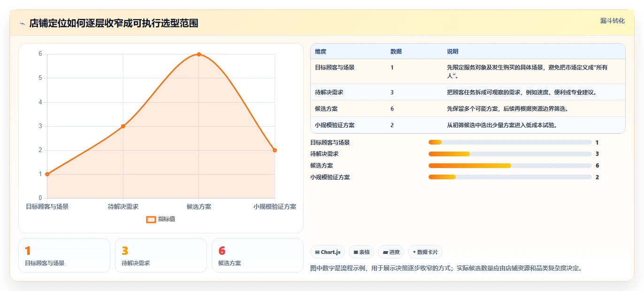Click the progress bar for 目标顾客与场景
644x291 pixels.
click(510, 142)
